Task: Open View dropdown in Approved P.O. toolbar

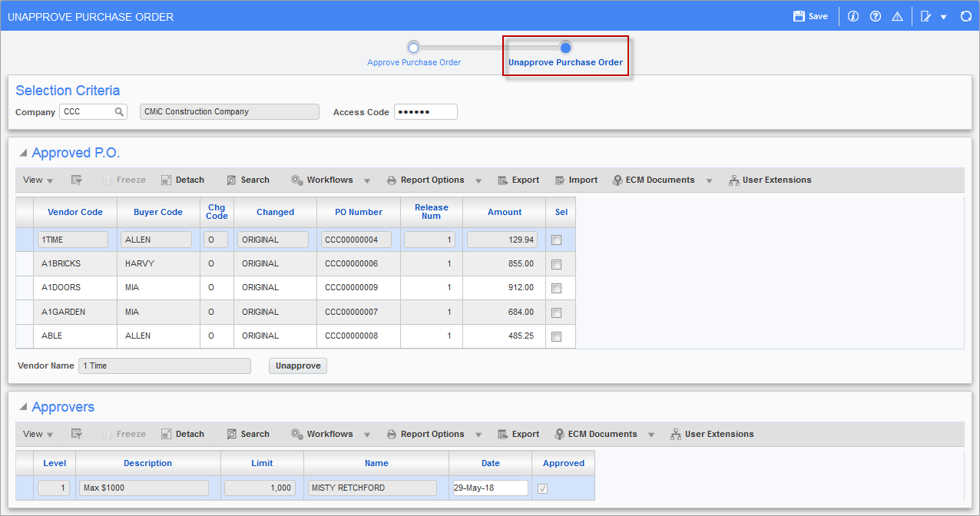Action: (38, 180)
